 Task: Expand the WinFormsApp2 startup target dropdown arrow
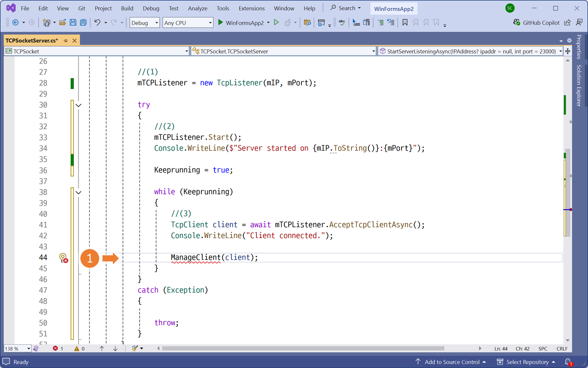[x=268, y=22]
